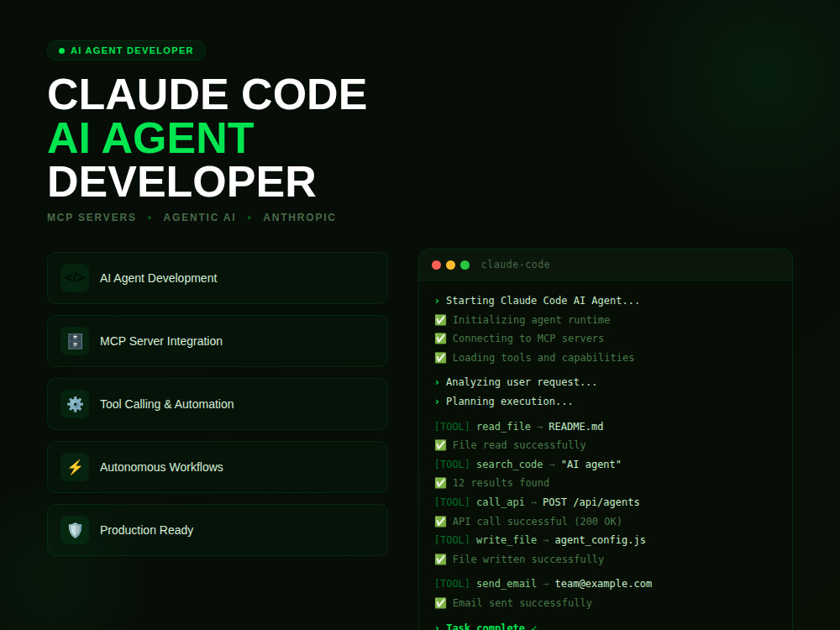This screenshot has height=630, width=840.
Task: Click the server cabinet icon for MCP Server Integration
Action: point(75,341)
